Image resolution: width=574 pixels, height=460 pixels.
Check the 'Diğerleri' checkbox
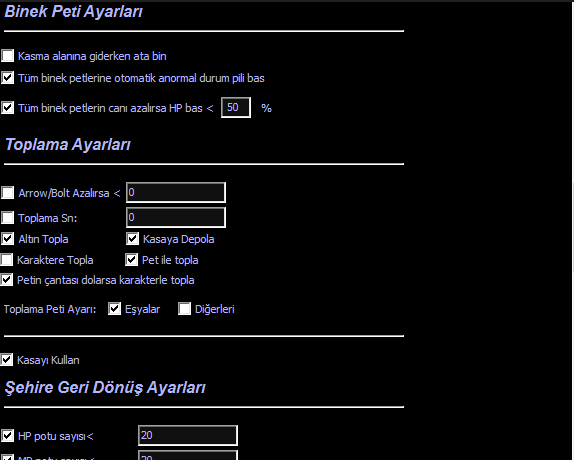point(184,309)
